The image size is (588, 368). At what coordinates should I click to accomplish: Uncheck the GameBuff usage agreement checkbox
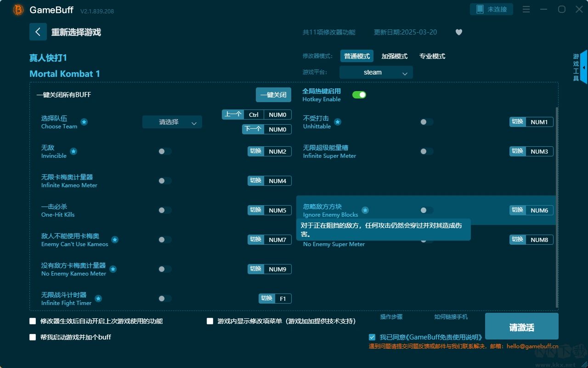click(x=372, y=337)
